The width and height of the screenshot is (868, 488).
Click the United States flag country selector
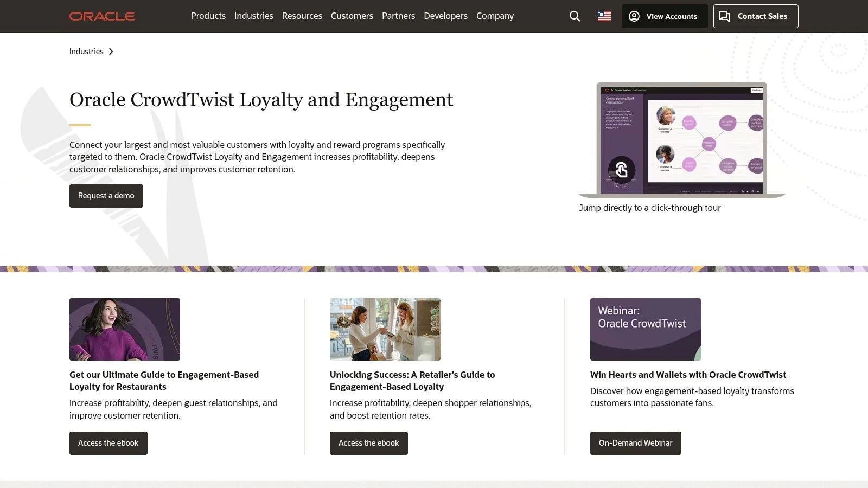tap(604, 16)
